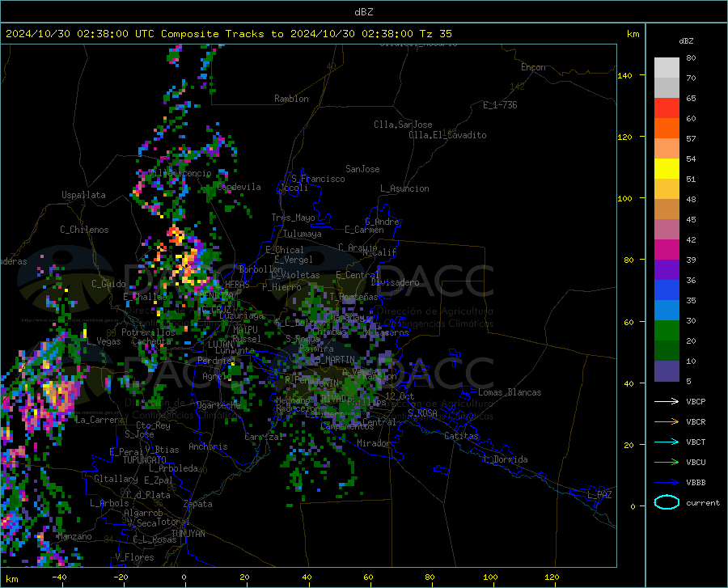Select the slate 5-10 dBZ swatch

pos(667,371)
